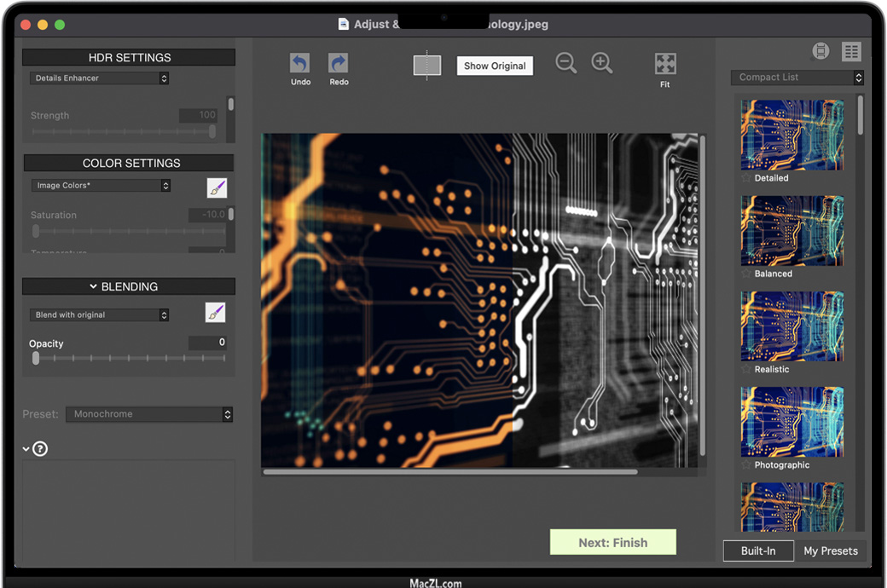The width and height of the screenshot is (887, 588).
Task: Click the split preview icon
Action: 427,66
